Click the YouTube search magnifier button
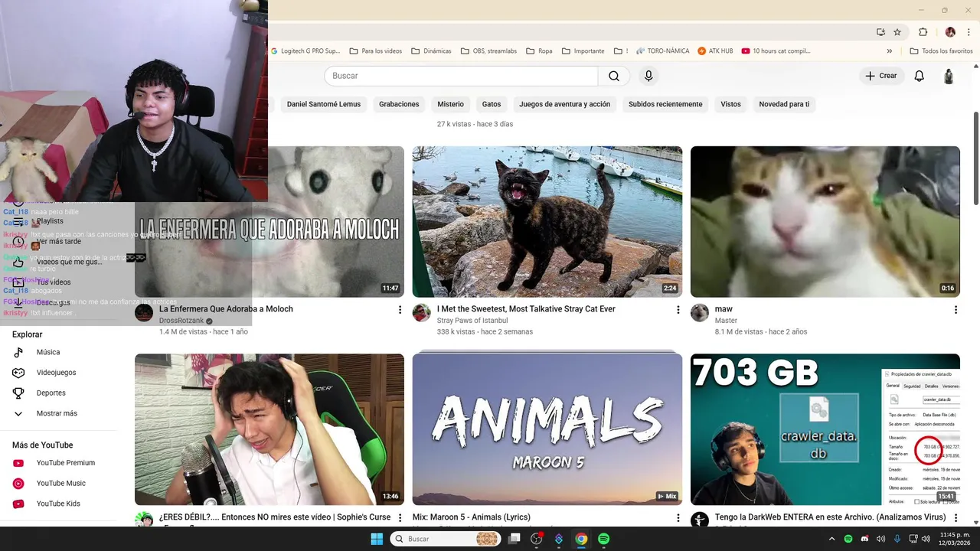 pos(614,76)
